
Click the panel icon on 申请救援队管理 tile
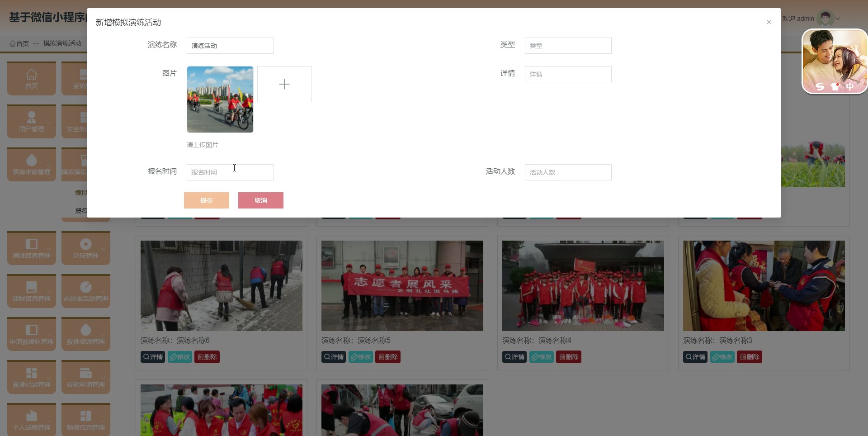[31, 330]
